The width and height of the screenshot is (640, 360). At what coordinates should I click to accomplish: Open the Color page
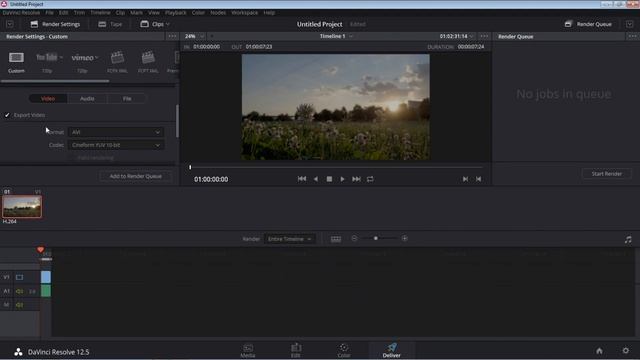pos(344,350)
